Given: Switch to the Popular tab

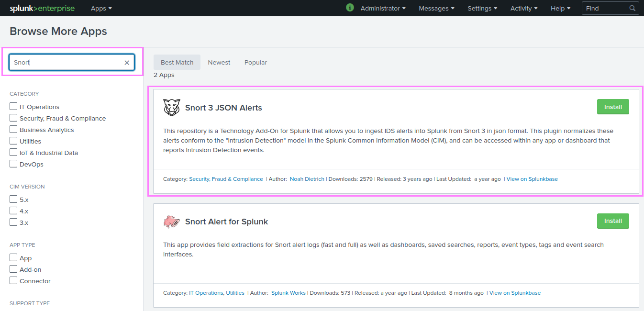Looking at the screenshot, I should (255, 62).
